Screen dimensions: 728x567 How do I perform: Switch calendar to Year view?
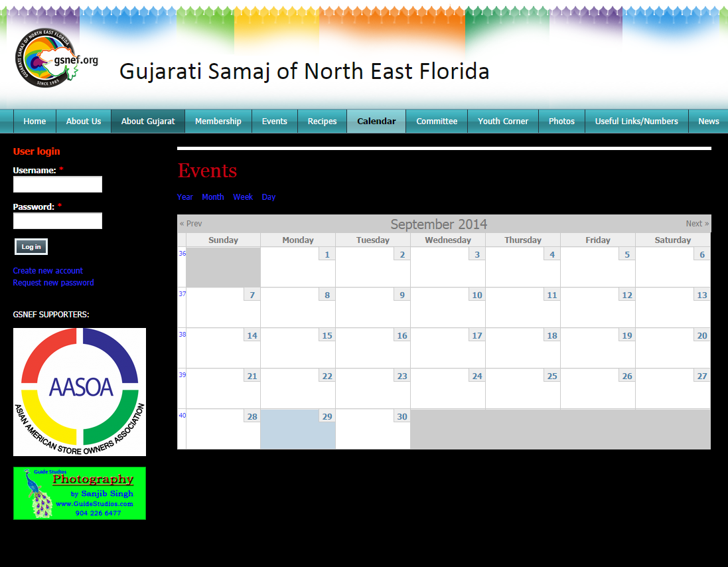pyautogui.click(x=185, y=197)
